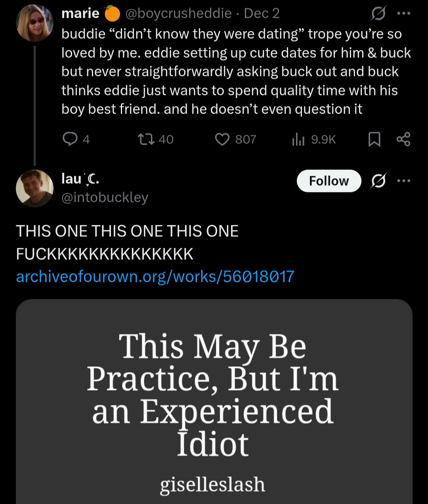Open lau's profile avatar
Image resolution: width=428 pixels, height=504 pixels.
[x=34, y=188]
